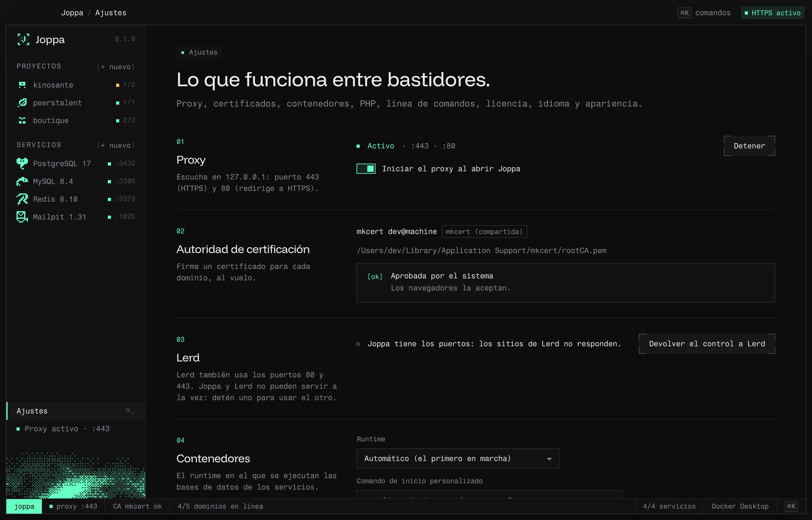Viewport: 812px width, 520px height.
Task: Open the comandos palette label
Action: click(713, 13)
